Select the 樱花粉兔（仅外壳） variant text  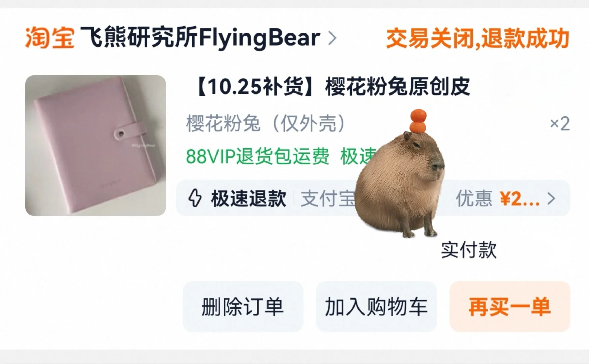click(266, 123)
